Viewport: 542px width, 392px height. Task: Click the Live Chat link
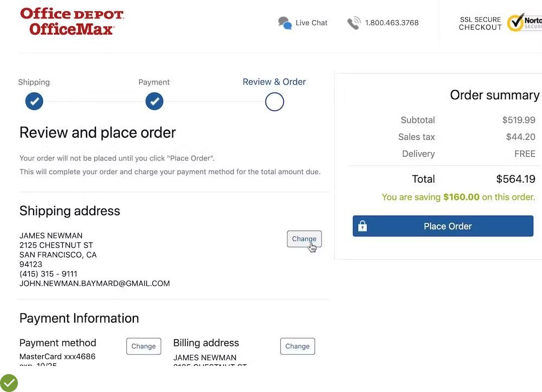(x=312, y=23)
